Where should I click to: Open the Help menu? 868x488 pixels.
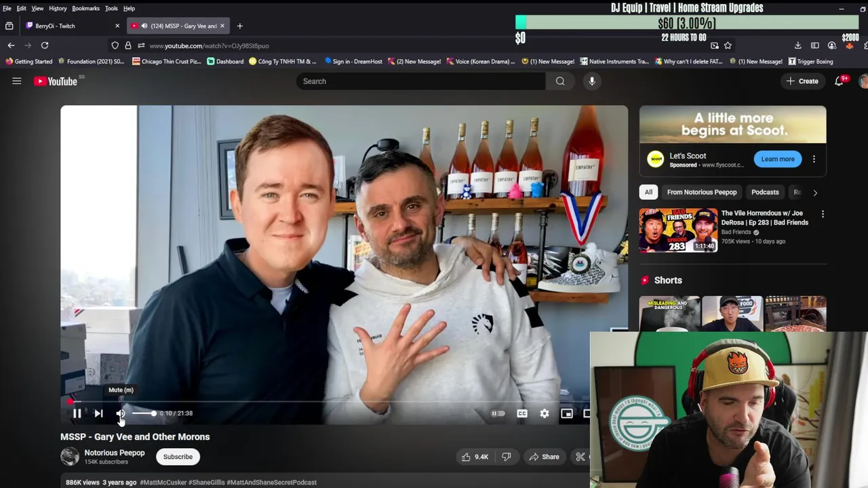pos(129,8)
